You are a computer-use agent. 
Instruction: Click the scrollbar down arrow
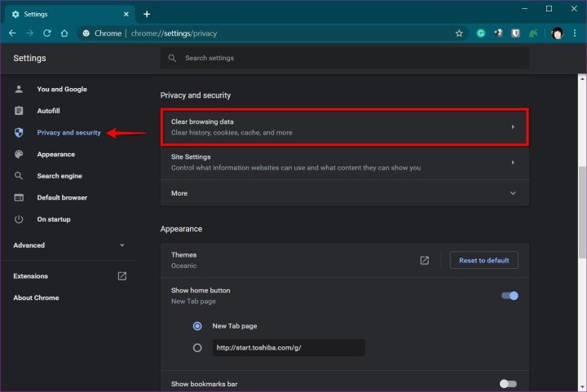point(582,387)
